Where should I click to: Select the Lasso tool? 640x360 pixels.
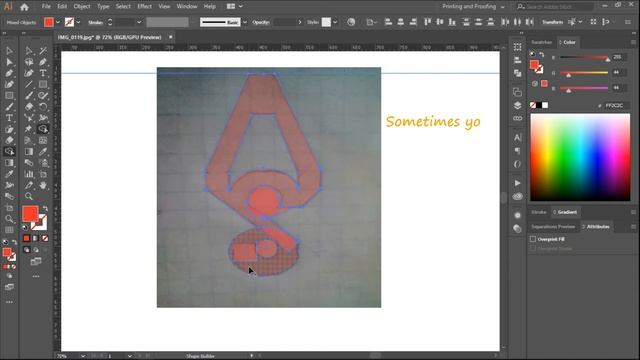click(29, 62)
